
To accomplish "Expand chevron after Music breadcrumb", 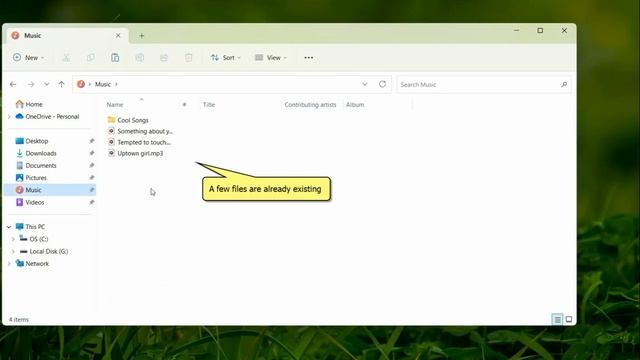I will [116, 84].
